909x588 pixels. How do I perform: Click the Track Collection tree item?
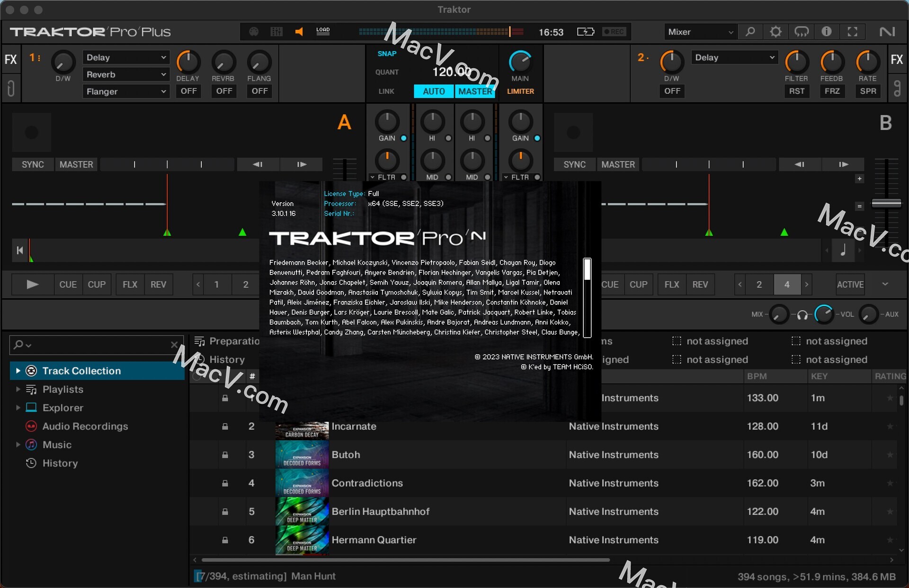point(81,370)
